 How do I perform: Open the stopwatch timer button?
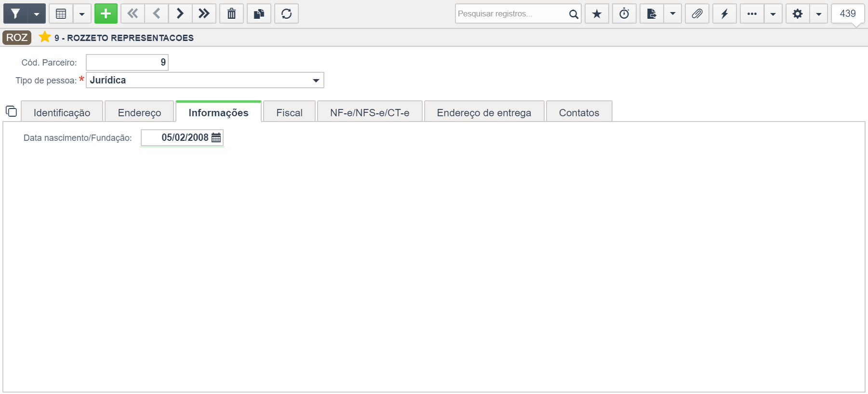(x=625, y=14)
